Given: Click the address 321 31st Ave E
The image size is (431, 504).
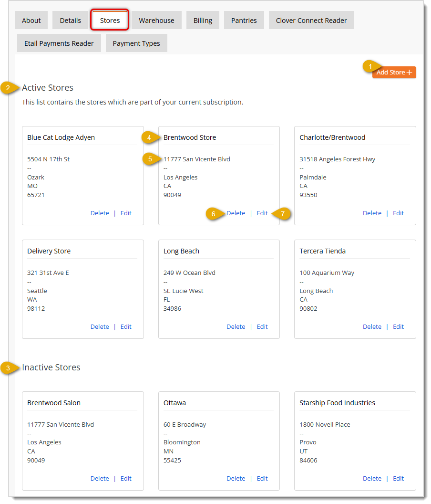Looking at the screenshot, I should point(48,273).
